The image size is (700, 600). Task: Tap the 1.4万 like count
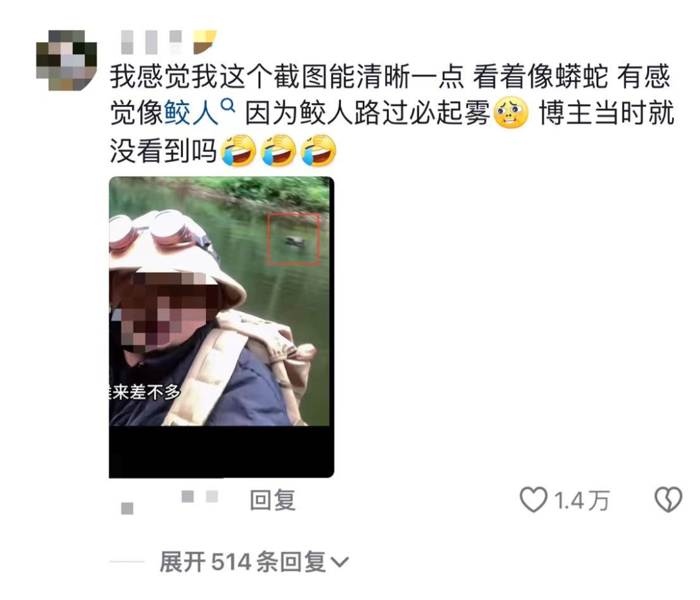pos(581,500)
